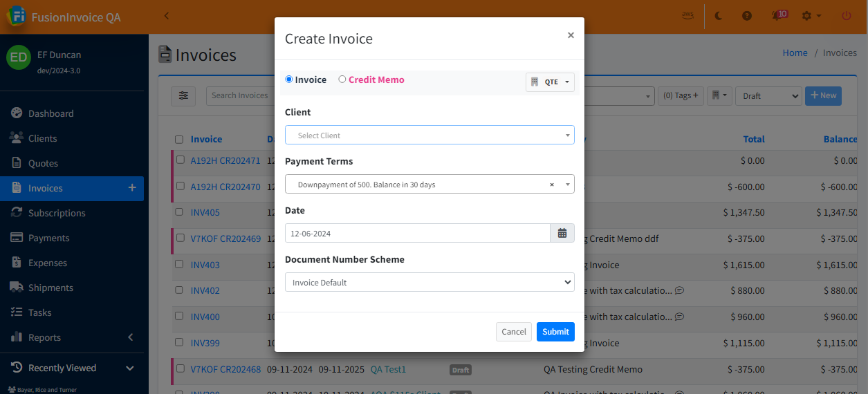Open the Select Client dropdown
This screenshot has width=868, height=394.
430,135
